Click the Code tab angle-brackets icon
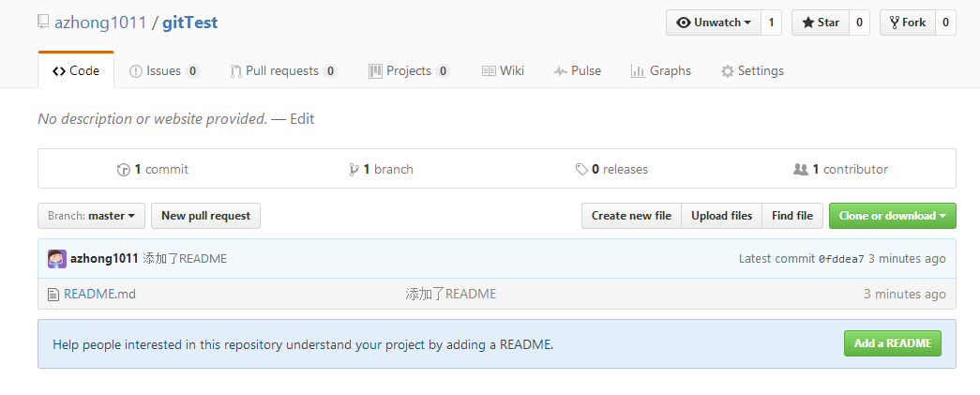Image resolution: width=980 pixels, height=395 pixels. [x=59, y=71]
